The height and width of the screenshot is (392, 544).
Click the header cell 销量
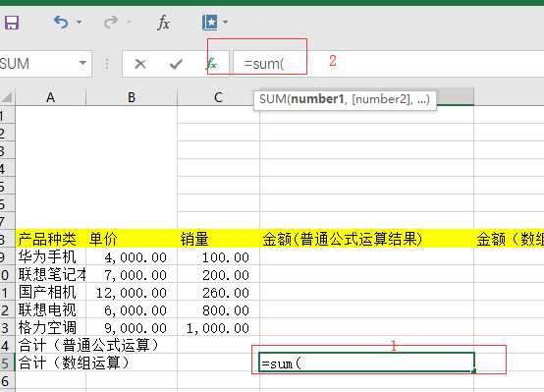(x=218, y=239)
